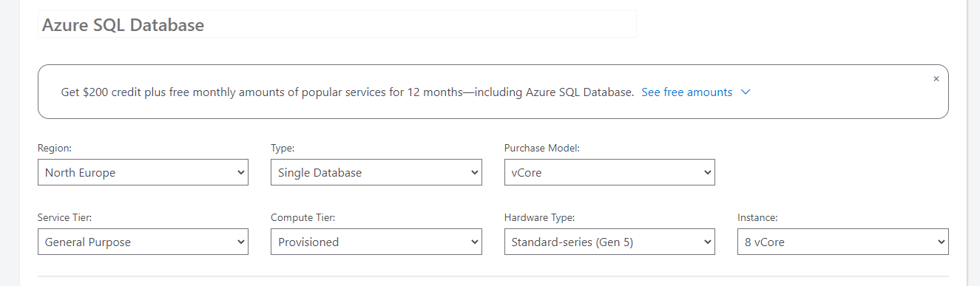
Task: Open the Compute Tier dropdown showing Provisioned
Action: (x=376, y=242)
